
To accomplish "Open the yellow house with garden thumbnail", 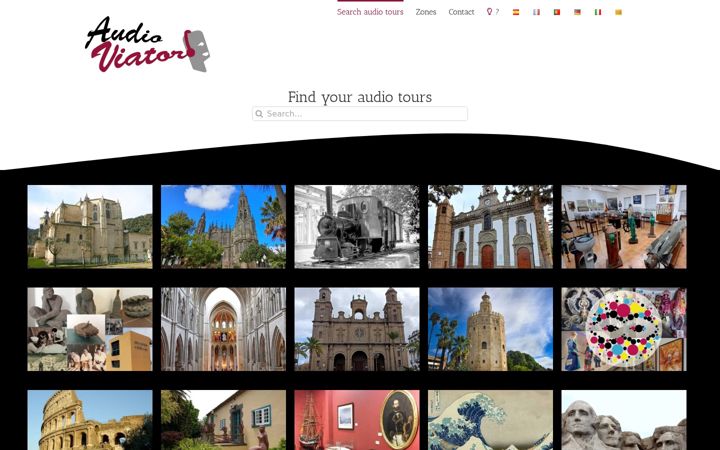I will click(x=223, y=420).
